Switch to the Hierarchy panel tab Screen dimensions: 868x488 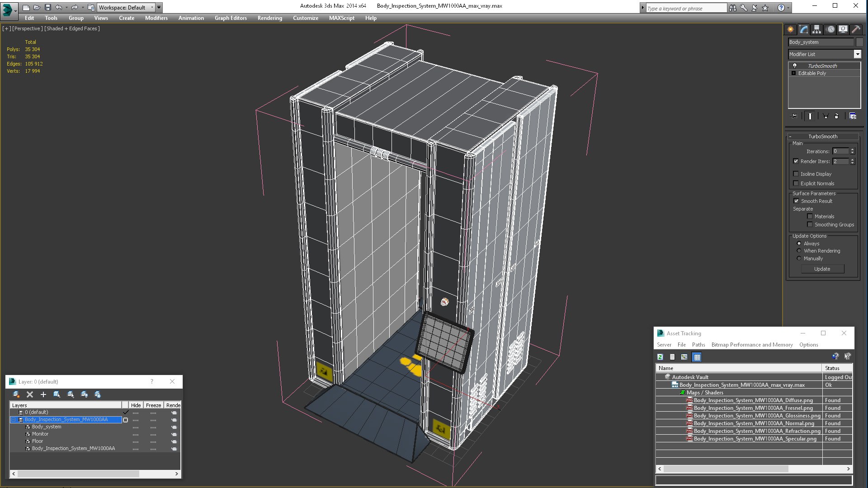[x=816, y=29]
